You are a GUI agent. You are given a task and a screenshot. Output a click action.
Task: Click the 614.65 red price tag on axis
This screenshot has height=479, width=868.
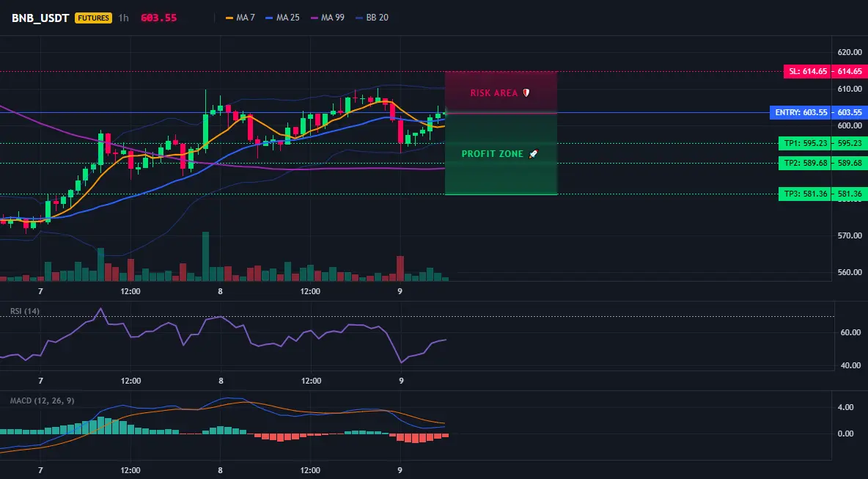coord(850,71)
